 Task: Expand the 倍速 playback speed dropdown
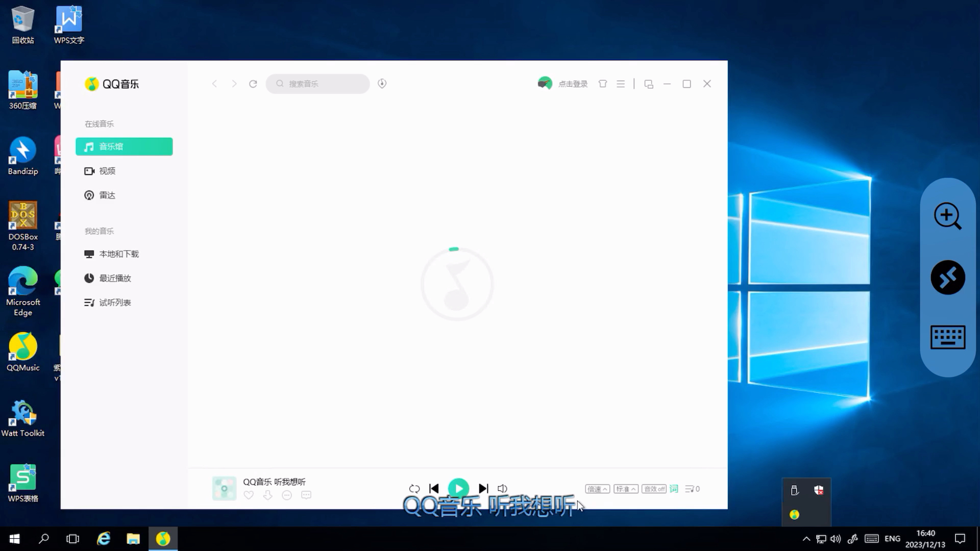tap(597, 489)
